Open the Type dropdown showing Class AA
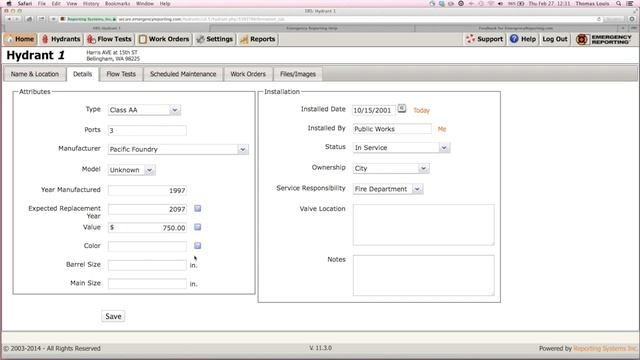Screen dimensions: 640x360 pyautogui.click(x=144, y=110)
